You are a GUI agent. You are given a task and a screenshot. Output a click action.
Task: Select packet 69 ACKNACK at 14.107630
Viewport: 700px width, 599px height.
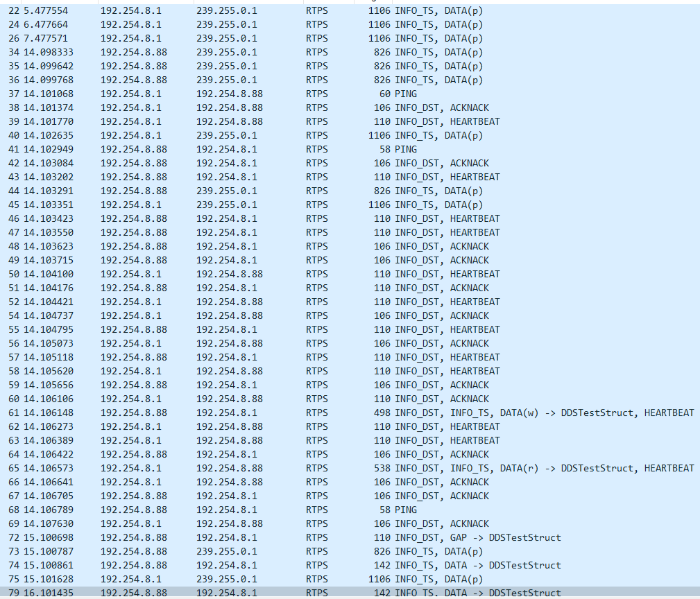[x=278, y=523]
